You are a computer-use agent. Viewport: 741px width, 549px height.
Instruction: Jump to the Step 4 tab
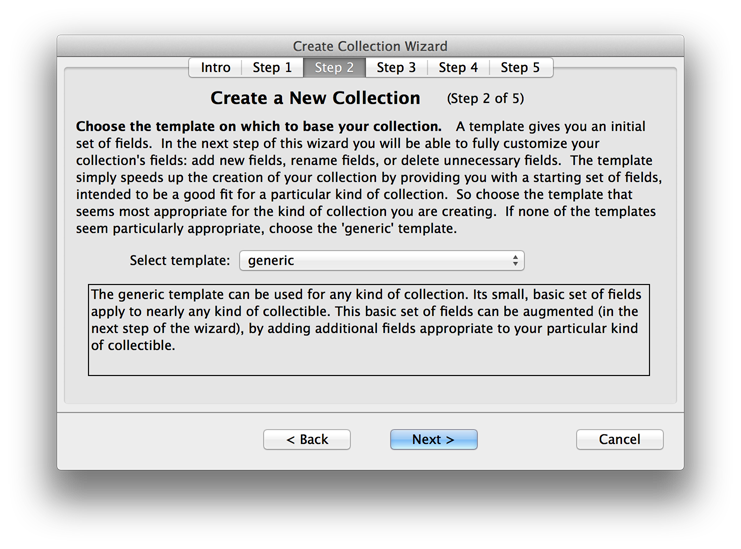458,68
